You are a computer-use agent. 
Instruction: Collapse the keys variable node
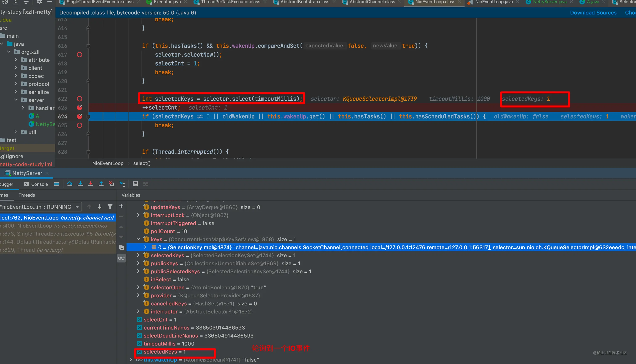pyautogui.click(x=138, y=239)
